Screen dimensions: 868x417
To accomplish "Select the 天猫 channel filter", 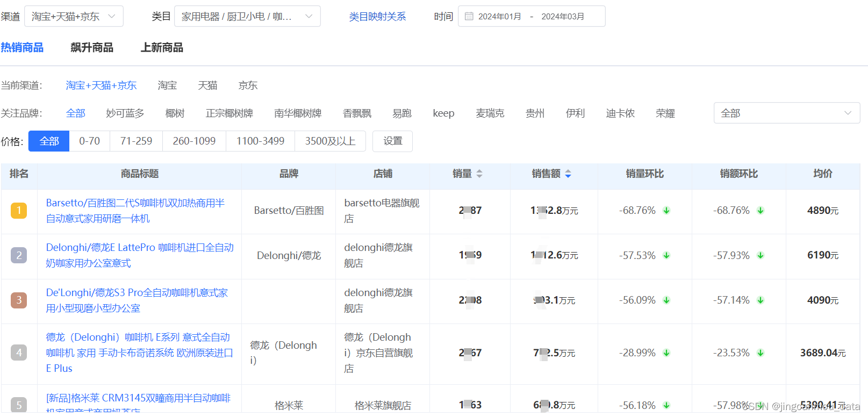I will tap(207, 85).
